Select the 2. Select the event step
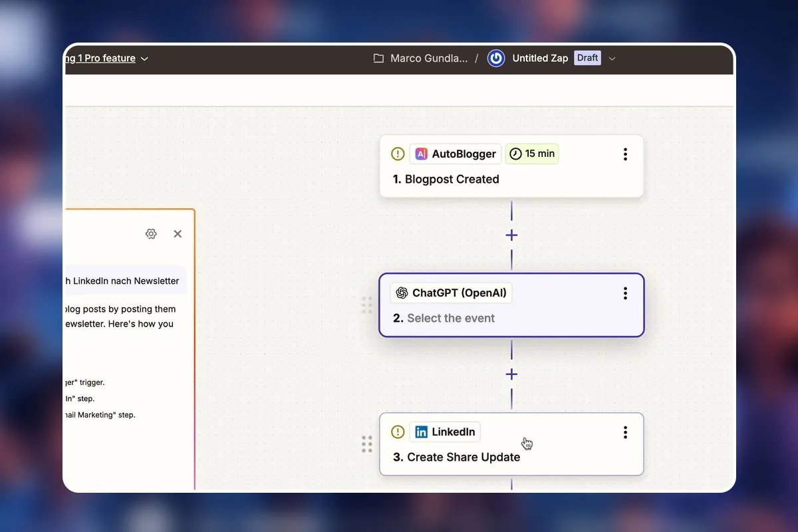The image size is (798, 532). [x=511, y=305]
